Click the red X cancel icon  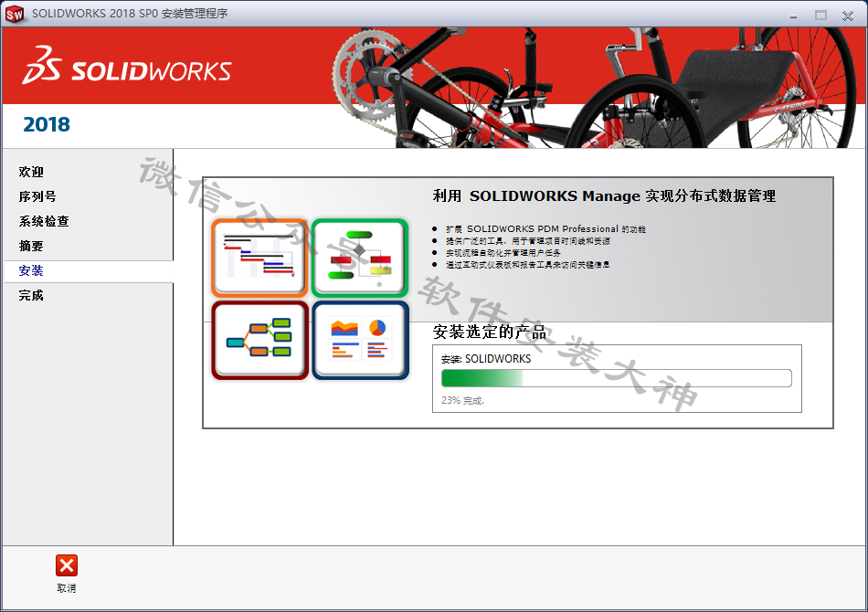point(67,565)
